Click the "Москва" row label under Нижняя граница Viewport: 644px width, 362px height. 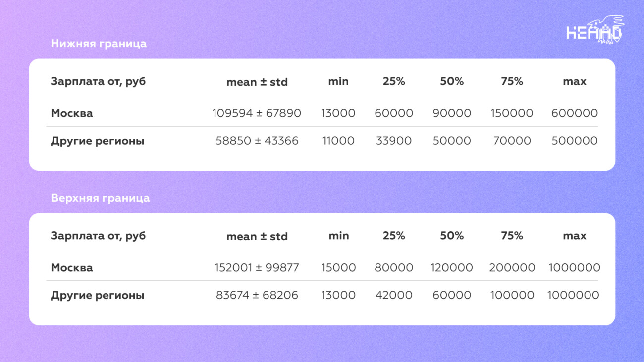click(x=72, y=113)
